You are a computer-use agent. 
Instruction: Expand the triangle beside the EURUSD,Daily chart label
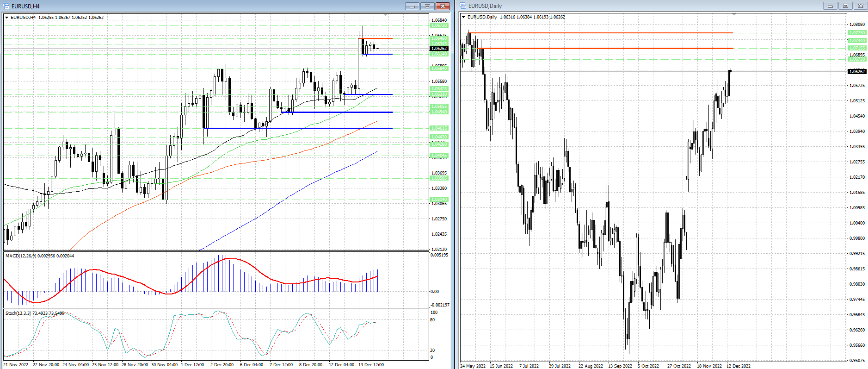(464, 17)
